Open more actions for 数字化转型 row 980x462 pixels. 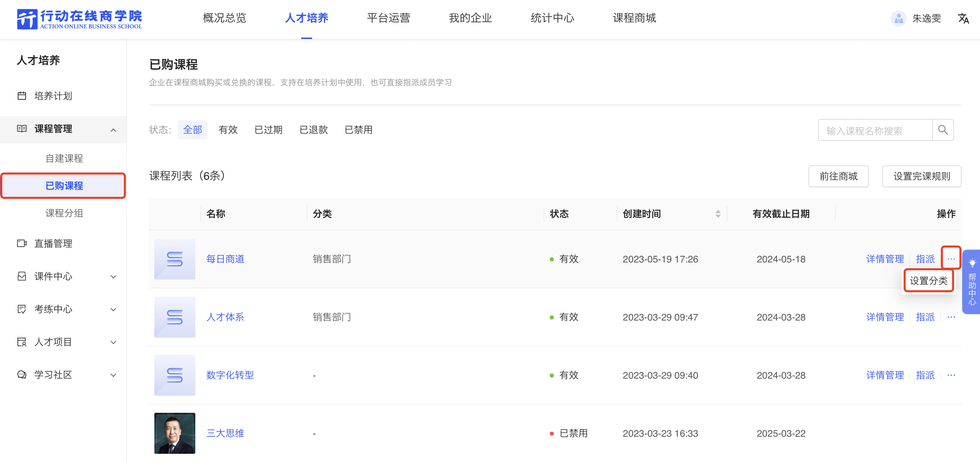point(951,375)
